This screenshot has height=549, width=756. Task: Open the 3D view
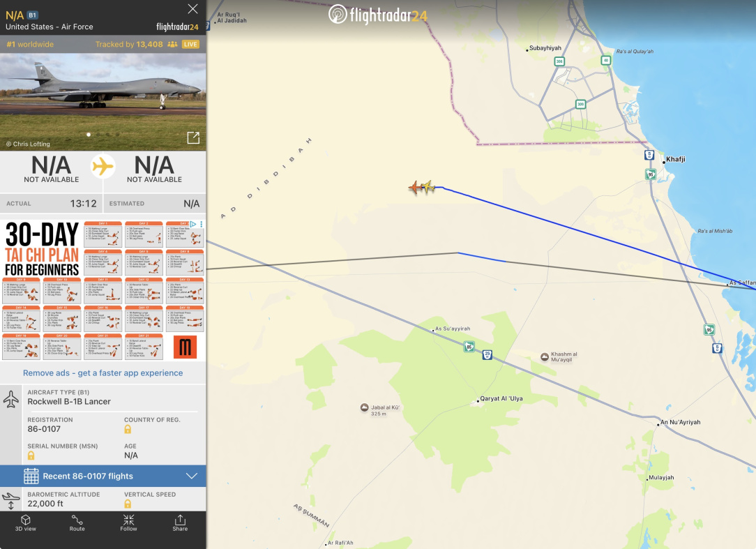pos(26,523)
